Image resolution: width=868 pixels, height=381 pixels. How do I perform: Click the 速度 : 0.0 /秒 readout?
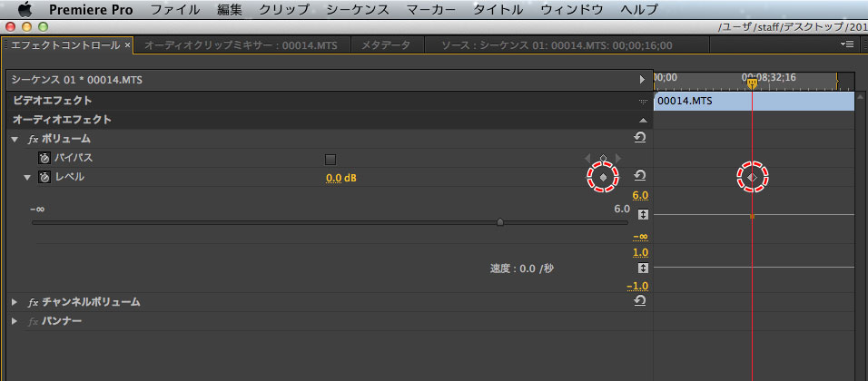point(522,269)
